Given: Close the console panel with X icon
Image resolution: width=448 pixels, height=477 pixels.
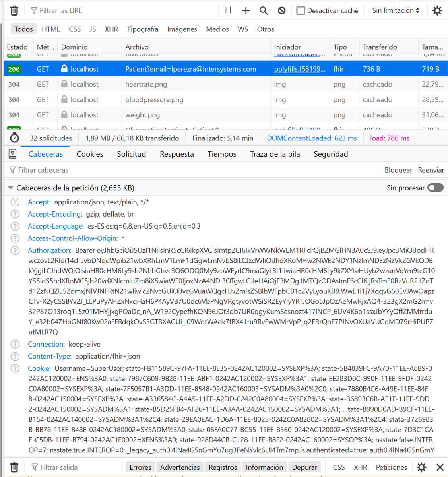Looking at the screenshot, I should pos(440,467).
